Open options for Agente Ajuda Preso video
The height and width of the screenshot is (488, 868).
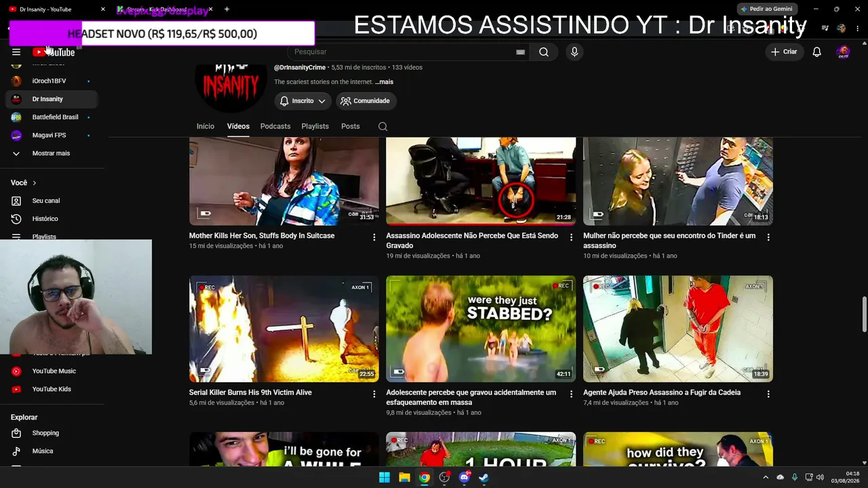[768, 394]
